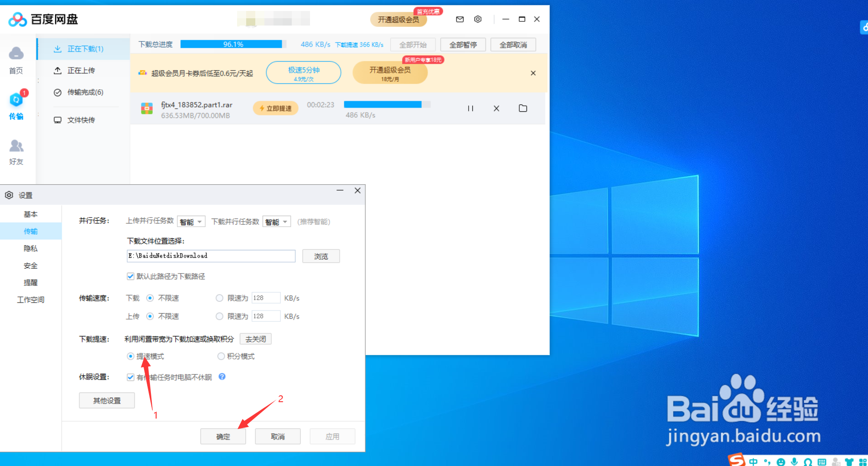
Task: Toggle 默认此路径为下载路径 checkbox
Action: tap(130, 276)
